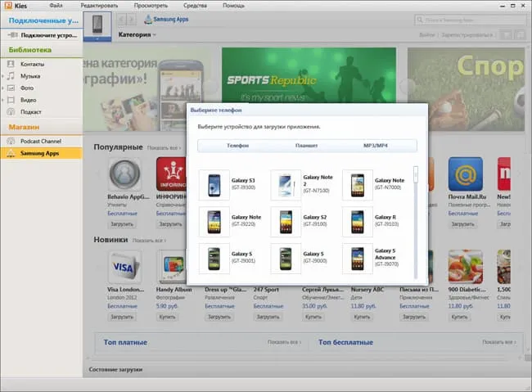Select the Galaxy S3 phone thumbnail
This screenshot has height=392, width=532.
[x=214, y=185]
